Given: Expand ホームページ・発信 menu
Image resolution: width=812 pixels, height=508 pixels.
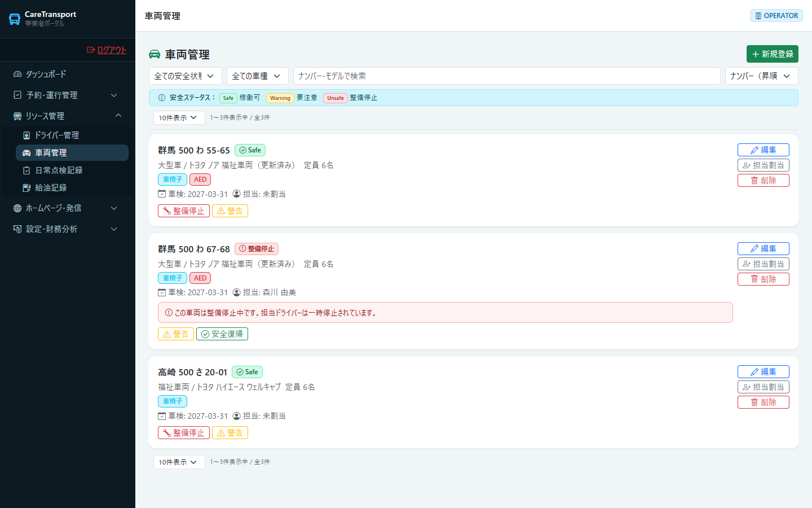Looking at the screenshot, I should pyautogui.click(x=68, y=208).
